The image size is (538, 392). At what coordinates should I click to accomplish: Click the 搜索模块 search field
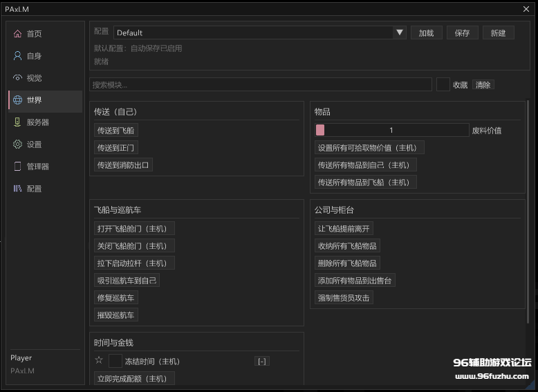tap(261, 85)
